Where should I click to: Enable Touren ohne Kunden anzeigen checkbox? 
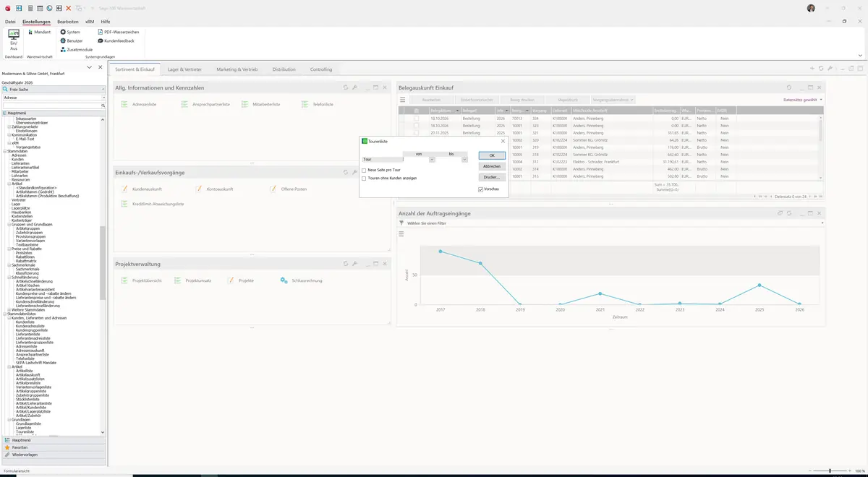pos(364,178)
